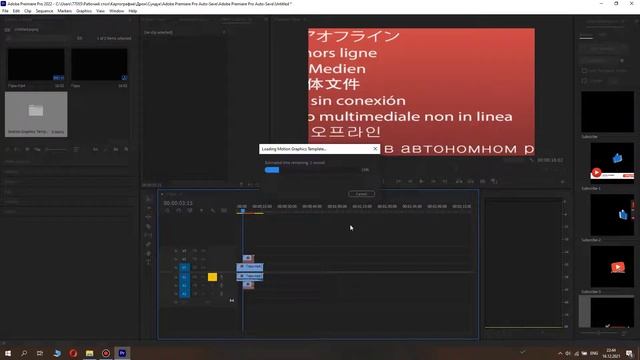
Task: Select the Slip tool
Action: point(148,235)
